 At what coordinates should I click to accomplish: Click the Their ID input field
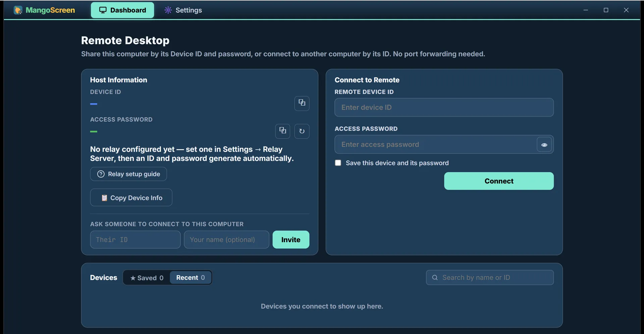(x=135, y=240)
